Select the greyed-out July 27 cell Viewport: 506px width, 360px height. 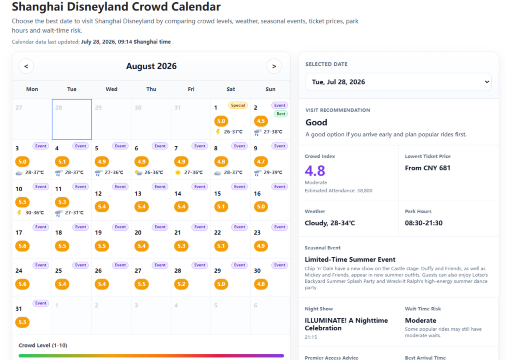(32, 119)
